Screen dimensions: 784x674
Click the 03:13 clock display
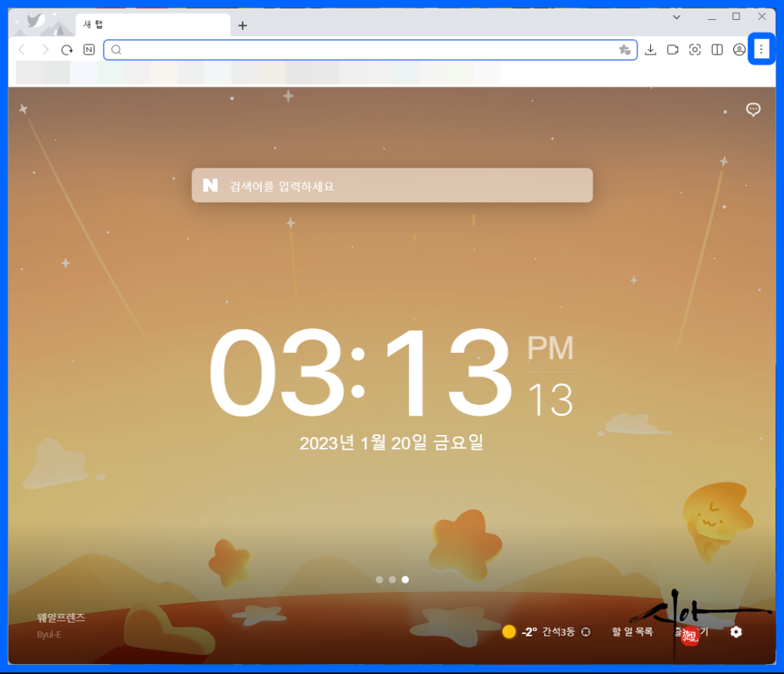pyautogui.click(x=361, y=373)
